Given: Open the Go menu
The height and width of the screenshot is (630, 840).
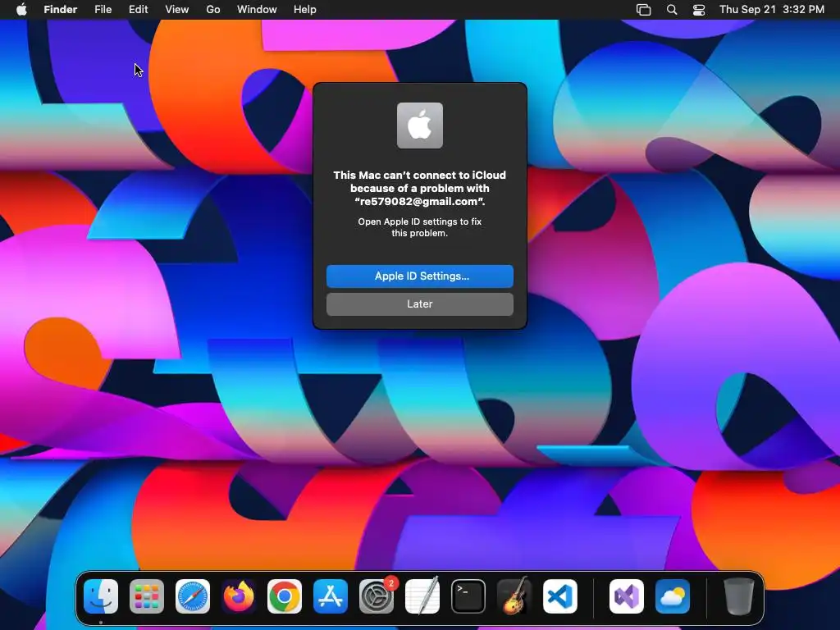Looking at the screenshot, I should [213, 10].
